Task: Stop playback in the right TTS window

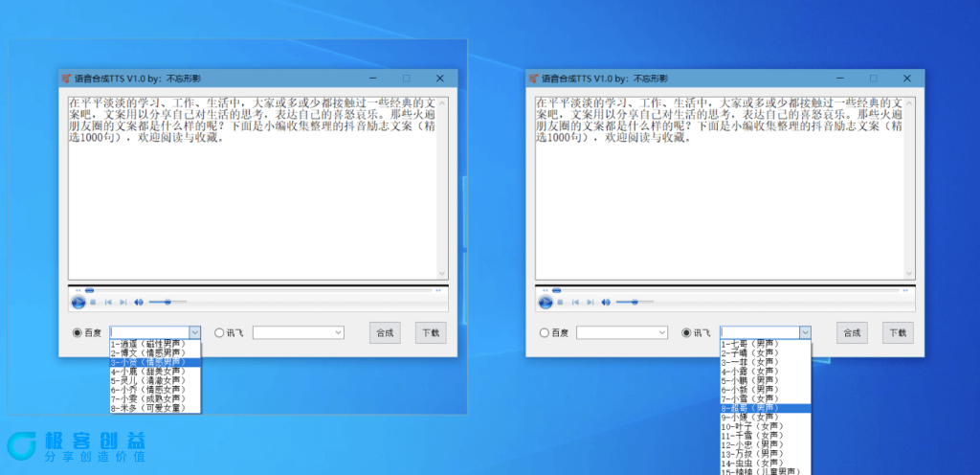Action: coord(560,303)
